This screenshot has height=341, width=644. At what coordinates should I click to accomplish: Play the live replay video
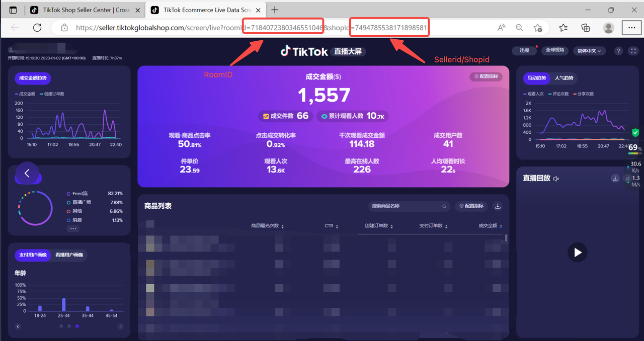point(577,252)
